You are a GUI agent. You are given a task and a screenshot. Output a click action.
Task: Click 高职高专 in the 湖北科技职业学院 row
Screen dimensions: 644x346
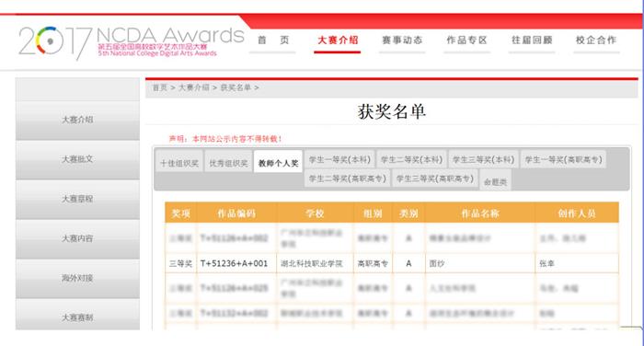click(373, 263)
